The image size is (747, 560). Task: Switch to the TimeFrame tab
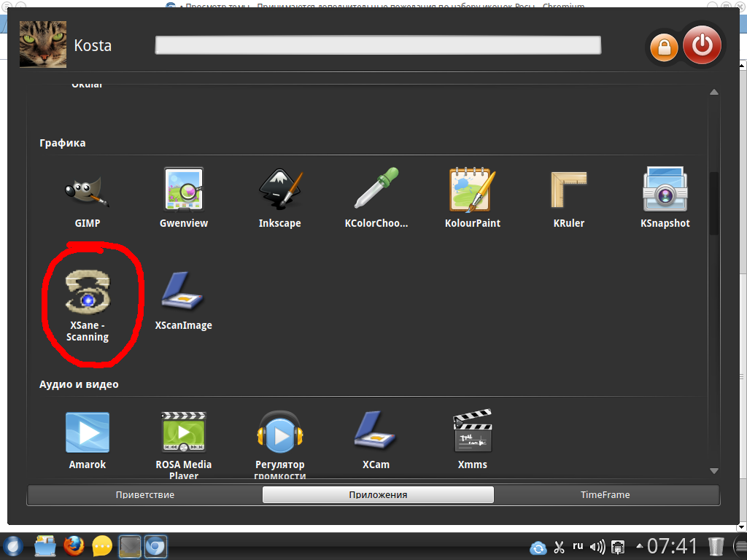[605, 495]
